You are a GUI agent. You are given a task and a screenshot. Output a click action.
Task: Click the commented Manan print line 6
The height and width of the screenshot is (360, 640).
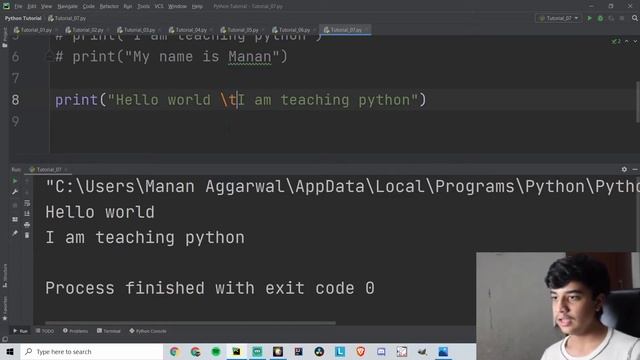(171, 57)
